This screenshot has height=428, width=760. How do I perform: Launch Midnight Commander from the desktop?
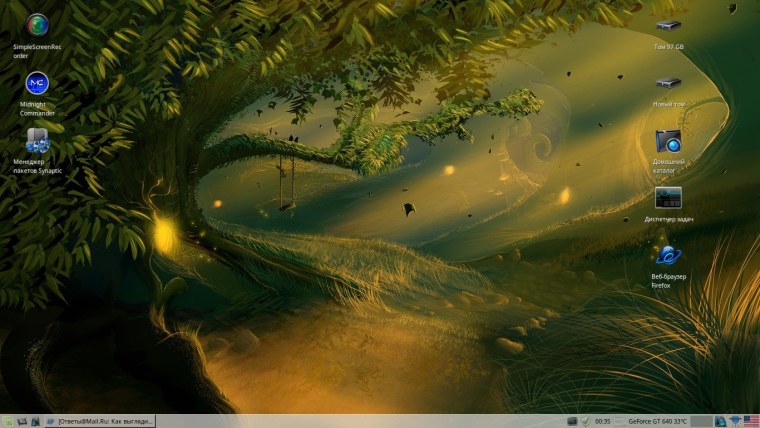click(38, 84)
